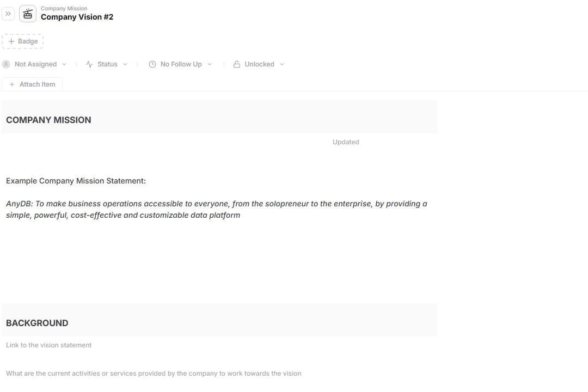The width and height of the screenshot is (588, 392).
Task: Click the clock icon for Follow Up
Action: pyautogui.click(x=152, y=64)
